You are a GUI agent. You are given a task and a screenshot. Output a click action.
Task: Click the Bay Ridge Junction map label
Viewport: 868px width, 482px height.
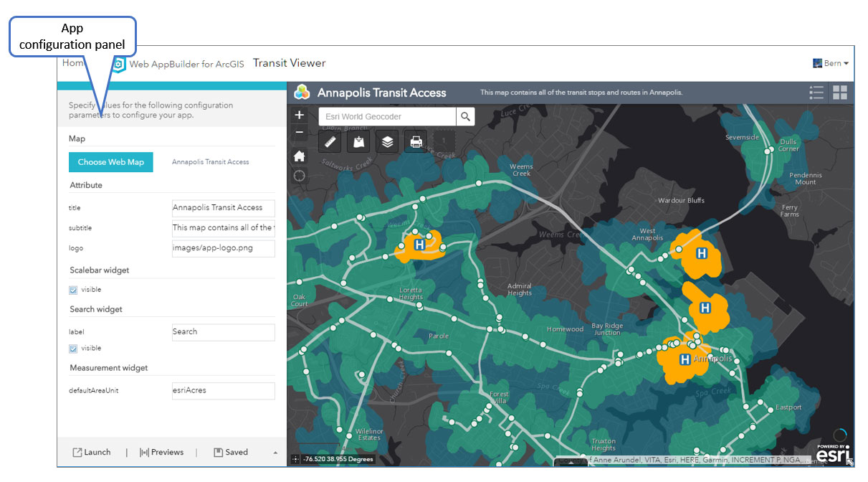coord(607,329)
